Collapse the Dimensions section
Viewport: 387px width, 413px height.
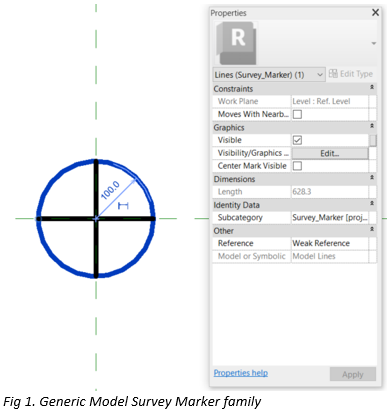(372, 178)
